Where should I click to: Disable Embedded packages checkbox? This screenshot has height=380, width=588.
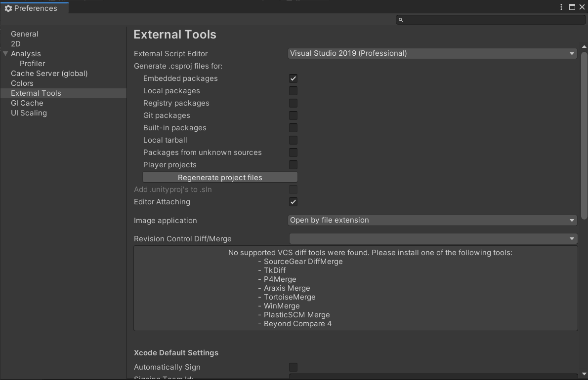click(x=293, y=78)
